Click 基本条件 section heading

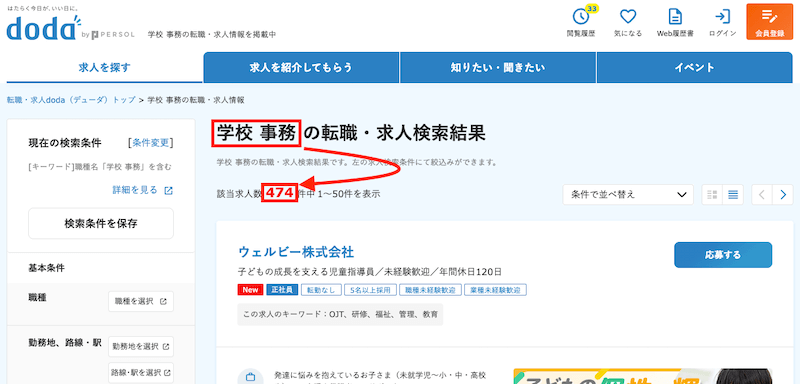(x=46, y=268)
